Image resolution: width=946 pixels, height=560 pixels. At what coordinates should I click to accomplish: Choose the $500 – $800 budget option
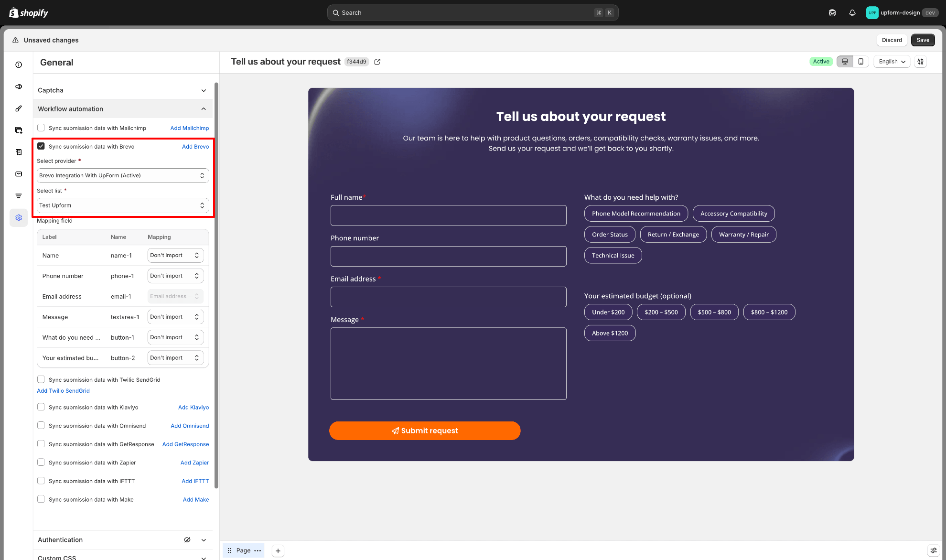714,312
